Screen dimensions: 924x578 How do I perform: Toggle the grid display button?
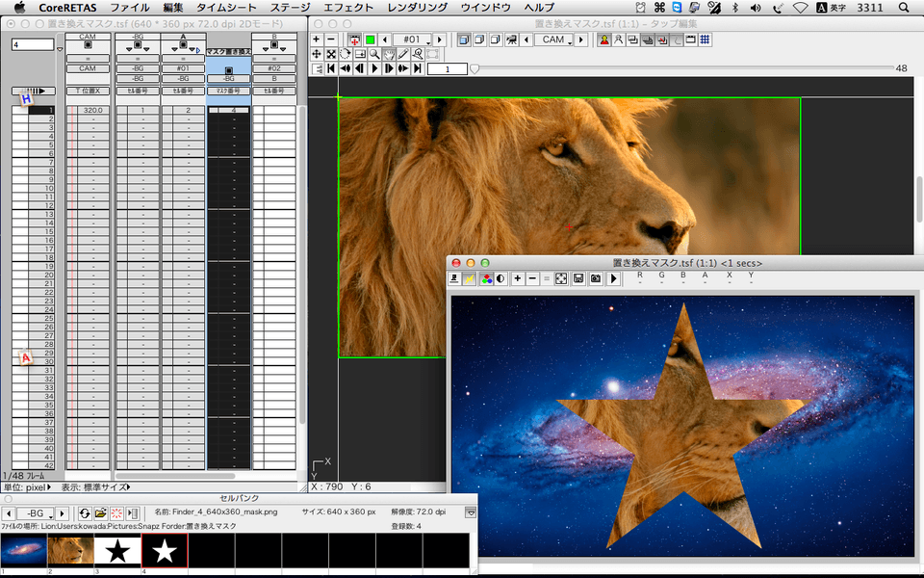pyautogui.click(x=705, y=39)
